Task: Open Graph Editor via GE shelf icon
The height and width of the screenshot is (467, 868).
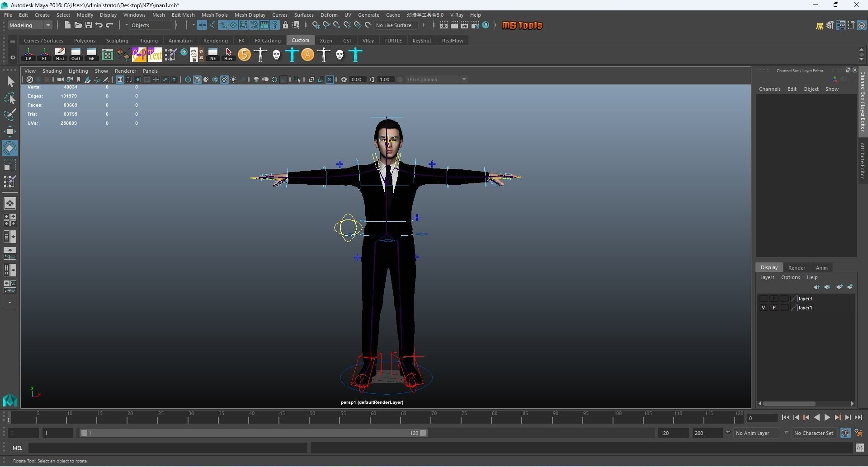Action: pyautogui.click(x=91, y=55)
